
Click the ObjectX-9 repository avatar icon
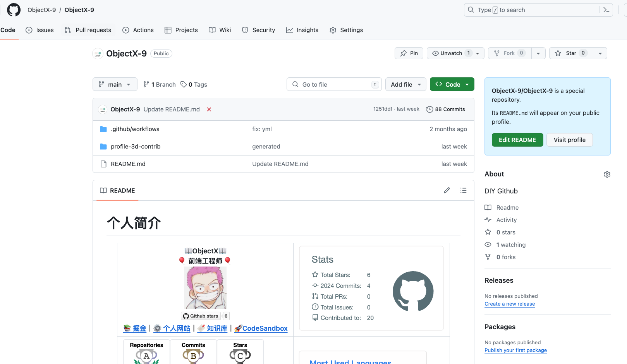click(98, 54)
